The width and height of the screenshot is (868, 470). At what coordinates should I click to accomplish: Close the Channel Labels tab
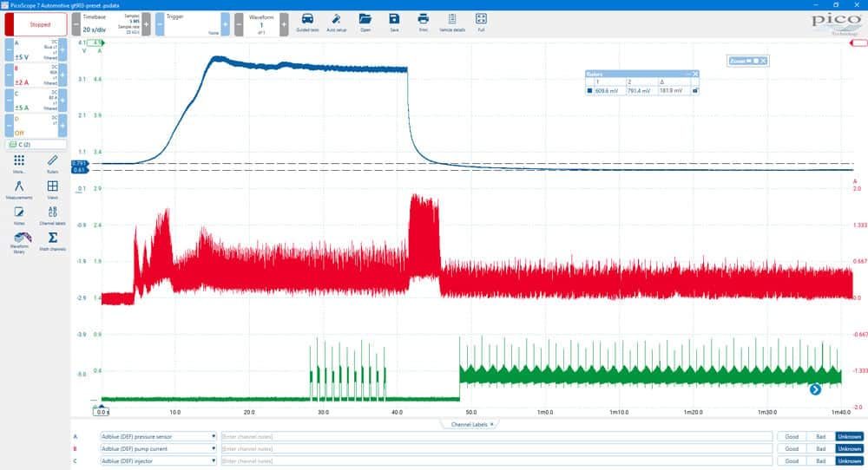491,425
